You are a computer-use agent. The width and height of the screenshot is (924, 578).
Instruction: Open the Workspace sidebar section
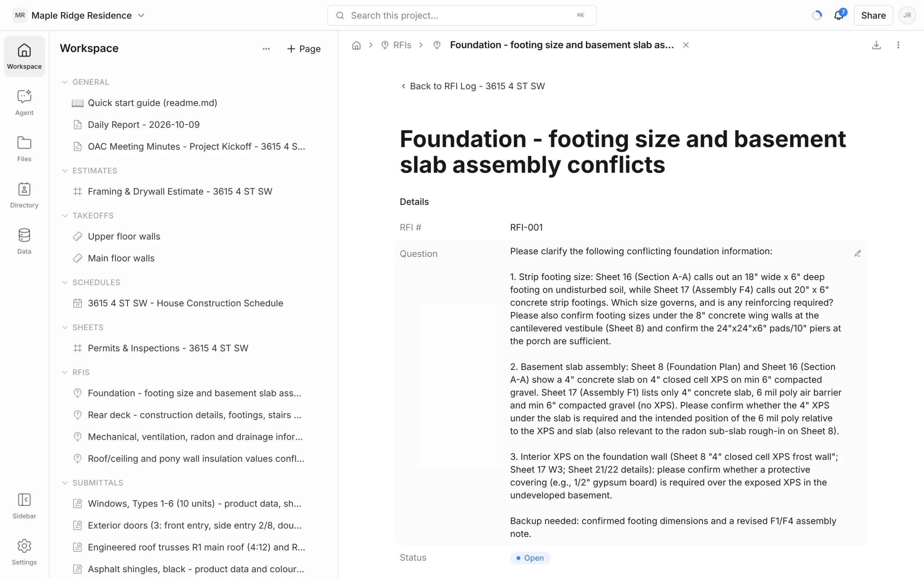pyautogui.click(x=24, y=57)
